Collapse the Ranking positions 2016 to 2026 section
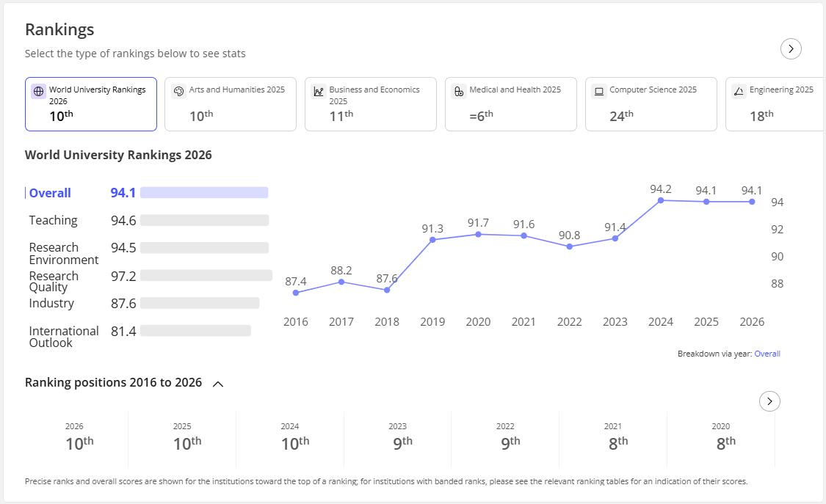 pyautogui.click(x=218, y=384)
